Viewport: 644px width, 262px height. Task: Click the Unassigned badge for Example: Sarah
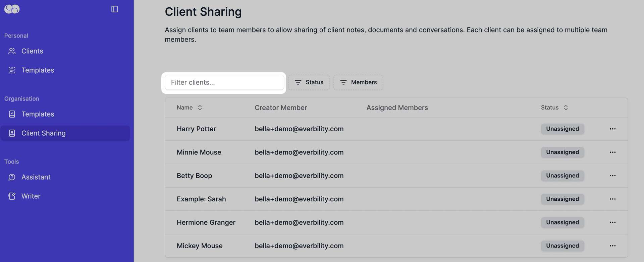pyautogui.click(x=562, y=199)
